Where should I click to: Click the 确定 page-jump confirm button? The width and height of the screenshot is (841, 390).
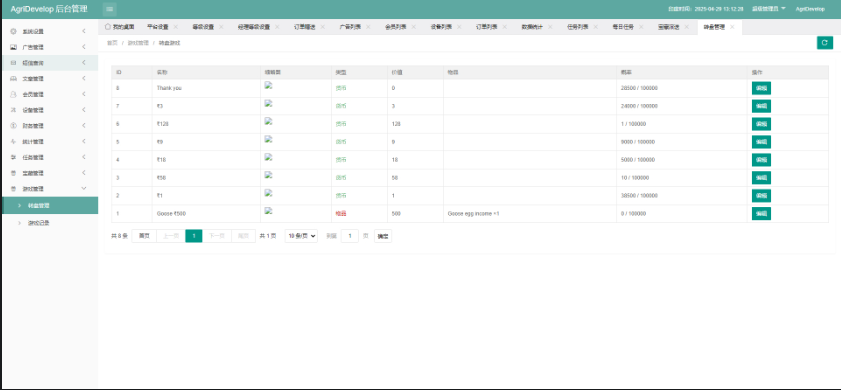383,236
